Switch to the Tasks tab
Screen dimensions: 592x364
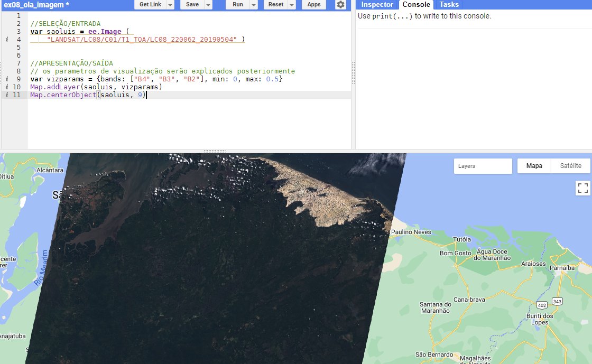tap(449, 5)
